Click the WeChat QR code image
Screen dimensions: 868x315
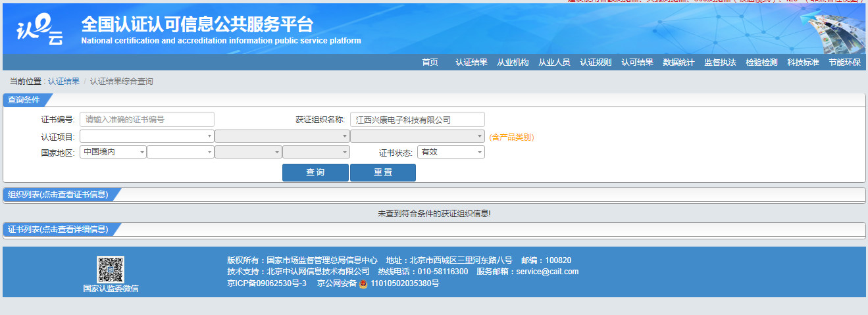[111, 269]
